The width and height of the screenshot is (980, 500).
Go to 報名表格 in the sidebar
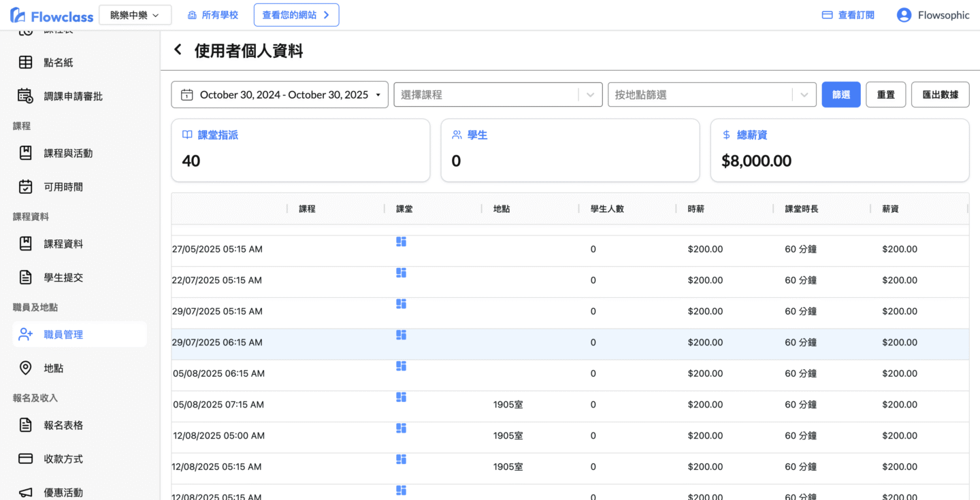pos(63,425)
